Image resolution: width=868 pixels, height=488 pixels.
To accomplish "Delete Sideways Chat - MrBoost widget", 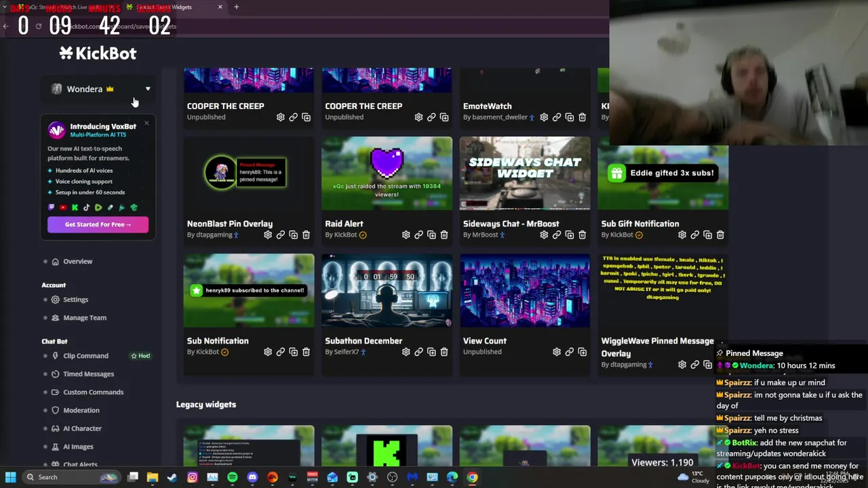I will click(582, 235).
